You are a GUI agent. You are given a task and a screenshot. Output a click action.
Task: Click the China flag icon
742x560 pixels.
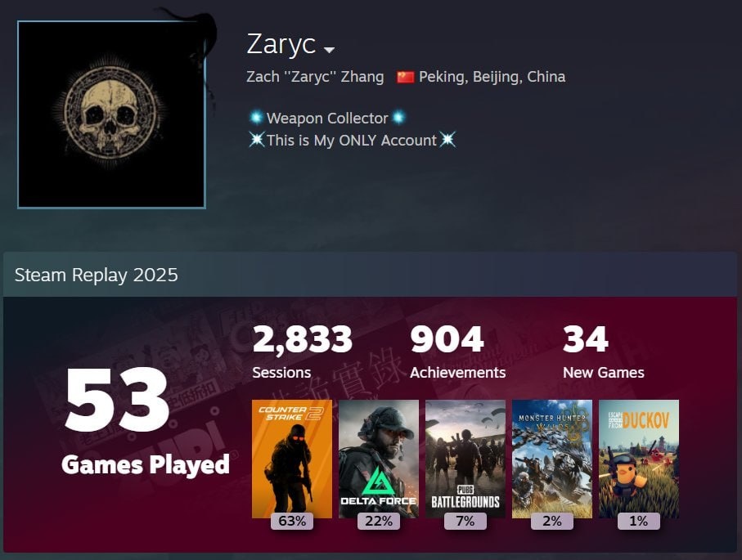pyautogui.click(x=406, y=77)
